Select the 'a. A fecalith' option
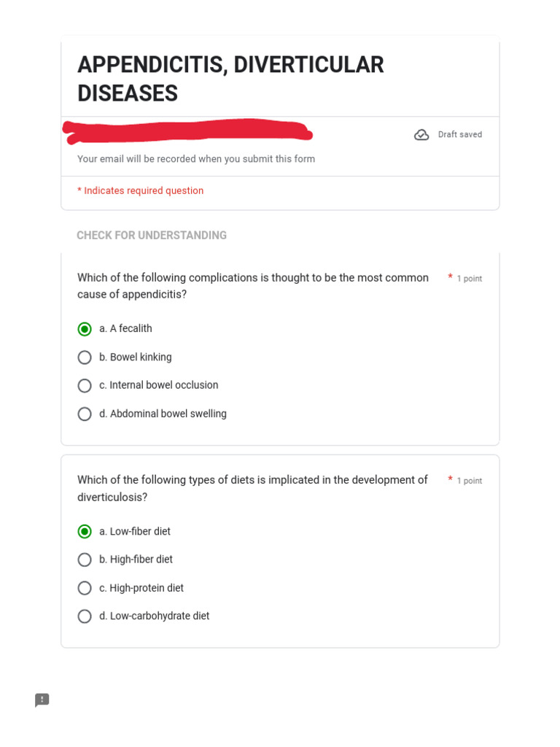Viewport: 560px width, 747px height. point(85,329)
